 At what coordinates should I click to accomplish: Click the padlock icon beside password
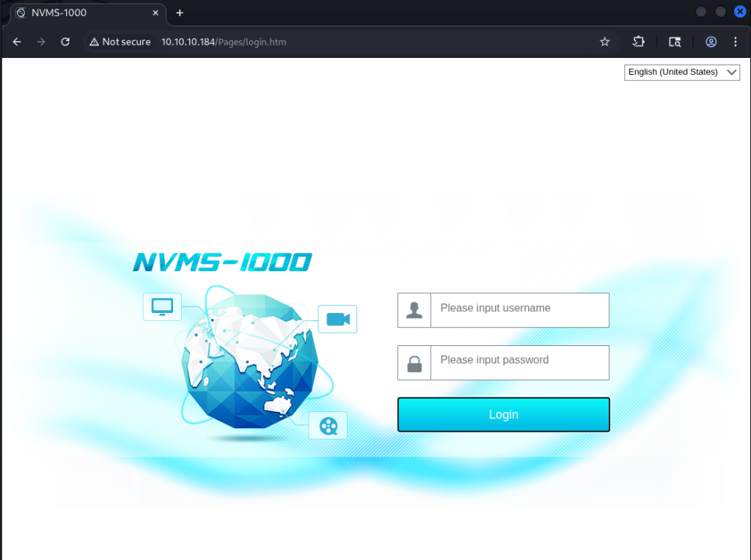(414, 363)
